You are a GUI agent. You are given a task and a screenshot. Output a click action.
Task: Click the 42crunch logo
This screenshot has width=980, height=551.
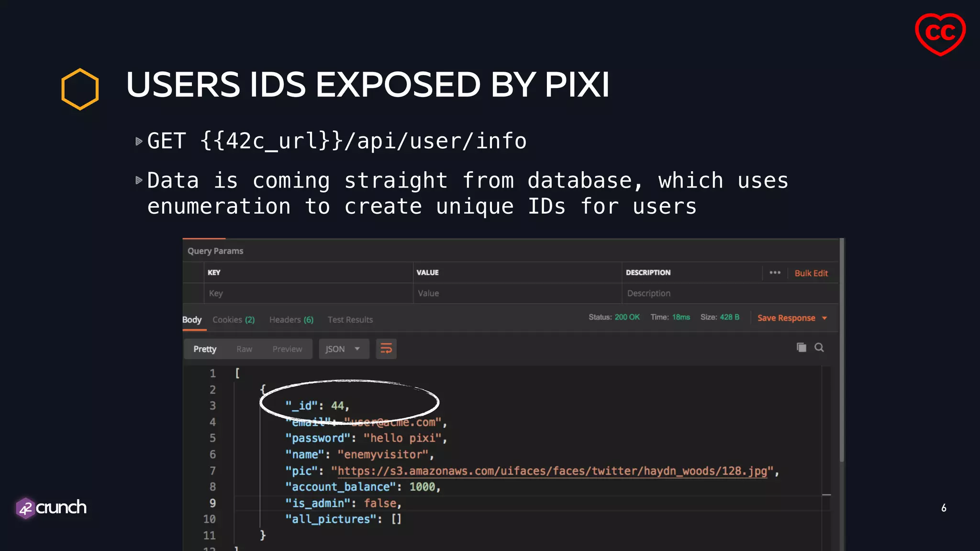pyautogui.click(x=51, y=507)
